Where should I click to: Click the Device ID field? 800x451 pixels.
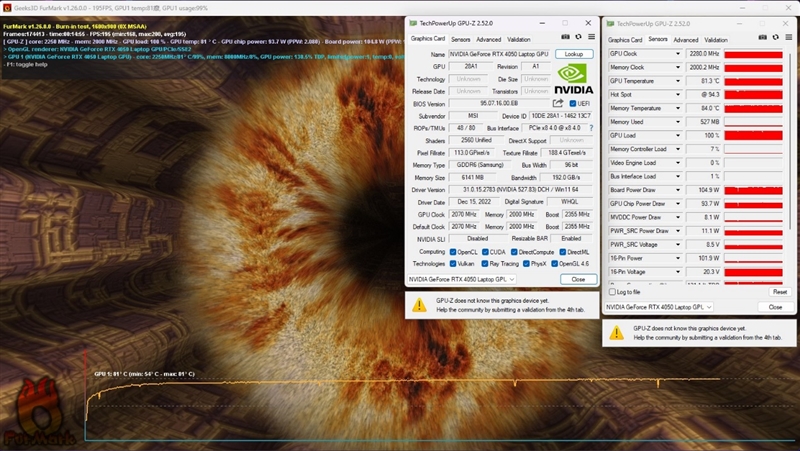[x=561, y=116]
